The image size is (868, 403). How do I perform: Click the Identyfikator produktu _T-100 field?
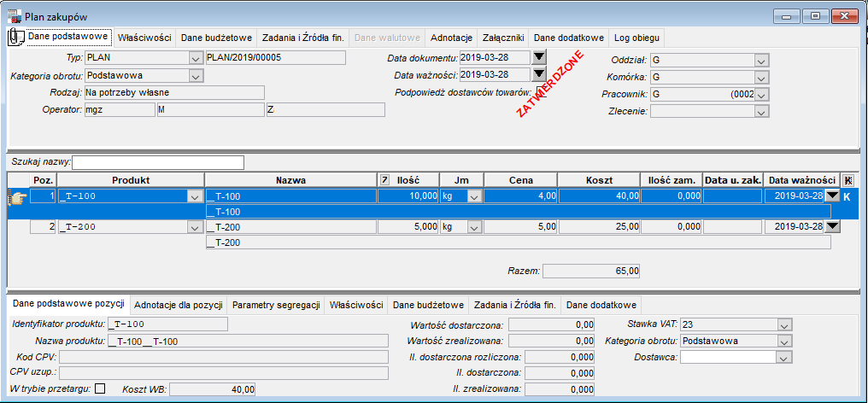point(167,324)
